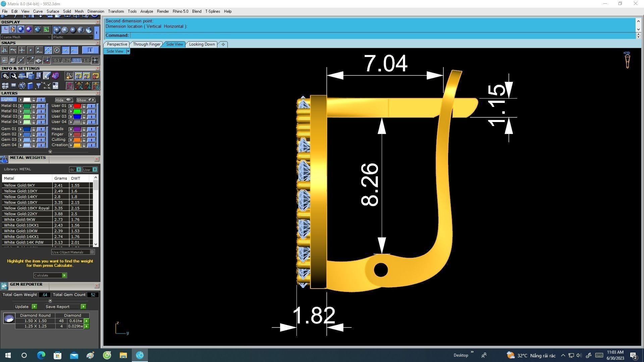Open the Side View viewport dropdown arrow
Viewport: 644px width, 362px height.
128,51
